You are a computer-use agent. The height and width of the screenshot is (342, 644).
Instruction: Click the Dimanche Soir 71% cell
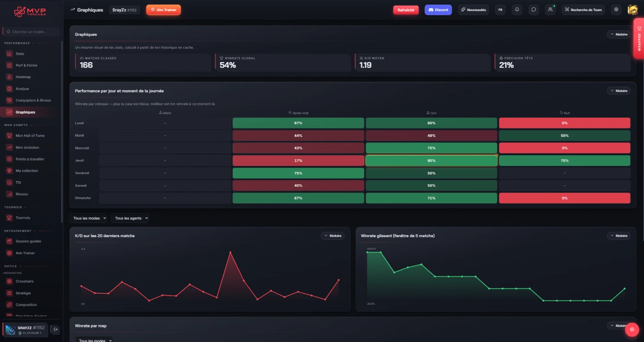(431, 198)
